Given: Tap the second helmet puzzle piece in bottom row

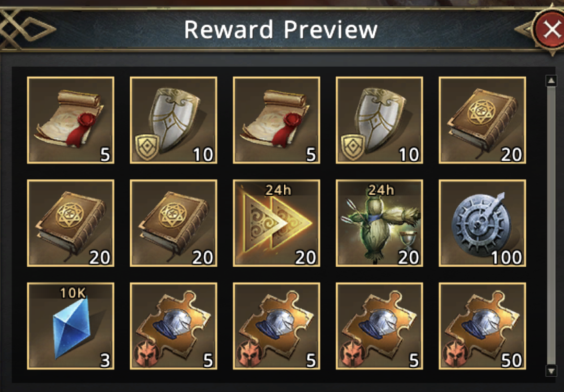Looking at the screenshot, I should [276, 326].
